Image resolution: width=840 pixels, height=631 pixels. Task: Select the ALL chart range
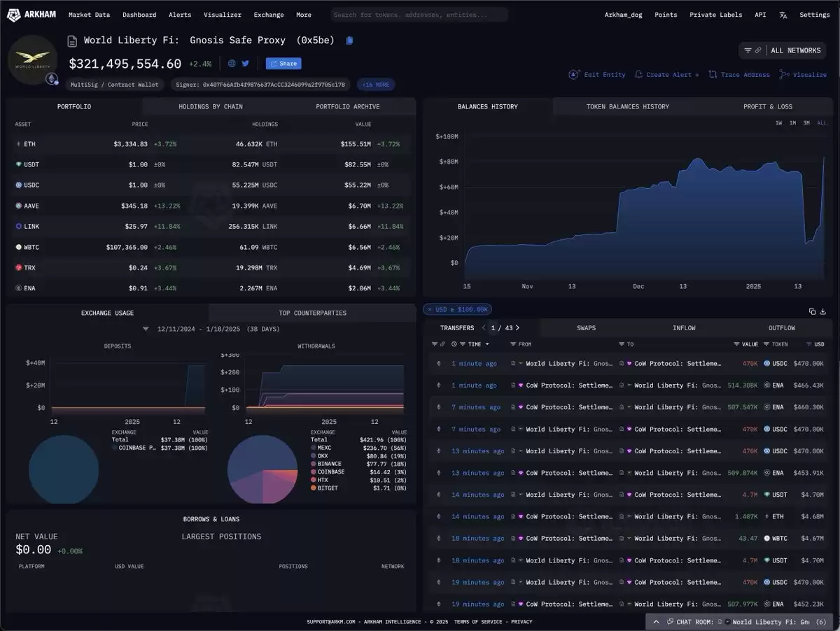(822, 123)
